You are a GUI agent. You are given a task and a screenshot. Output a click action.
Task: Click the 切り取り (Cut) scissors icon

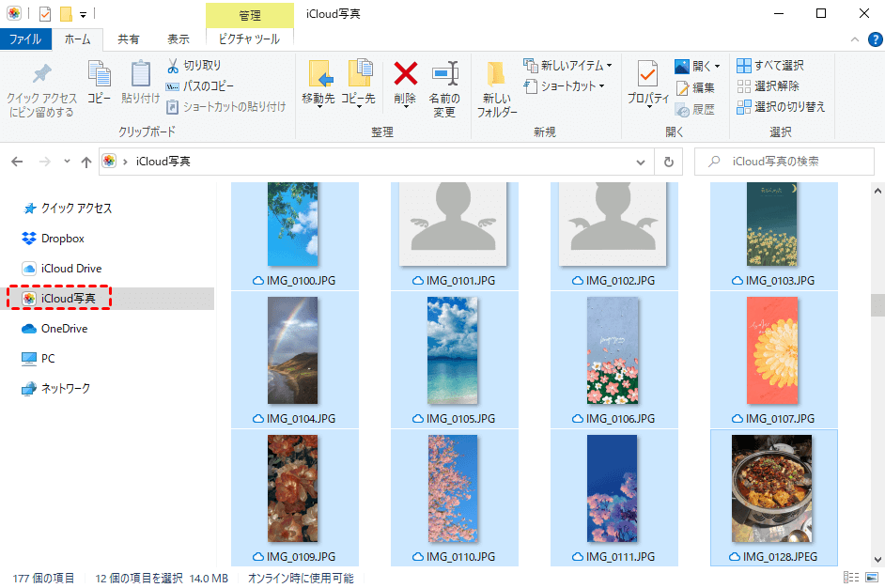[174, 66]
